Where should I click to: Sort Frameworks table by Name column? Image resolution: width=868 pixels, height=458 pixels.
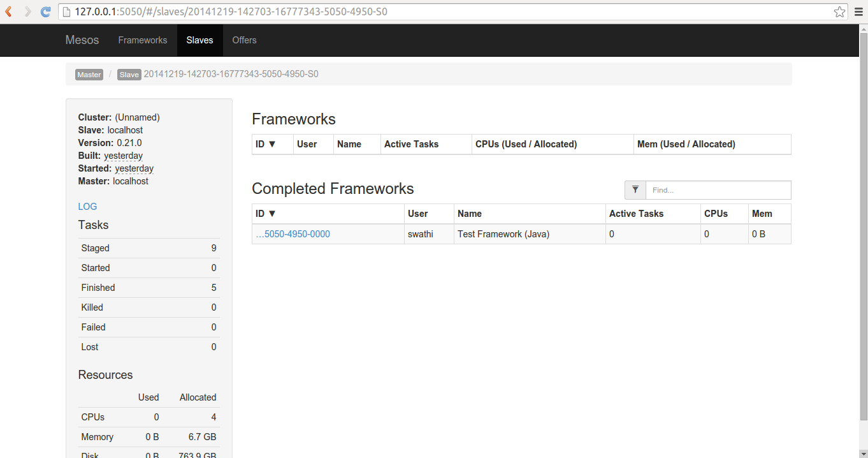(357, 144)
